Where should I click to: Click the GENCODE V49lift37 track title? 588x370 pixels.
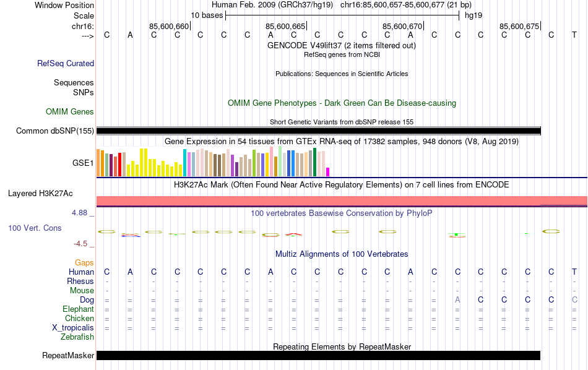[341, 45]
